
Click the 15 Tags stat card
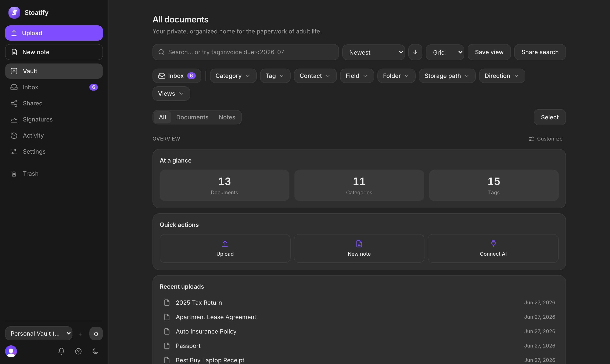494,185
